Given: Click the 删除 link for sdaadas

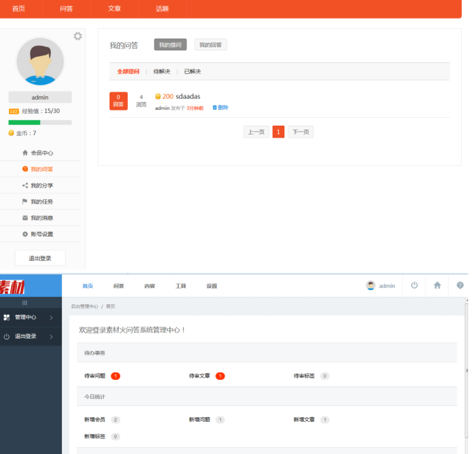Looking at the screenshot, I should pyautogui.click(x=223, y=108).
